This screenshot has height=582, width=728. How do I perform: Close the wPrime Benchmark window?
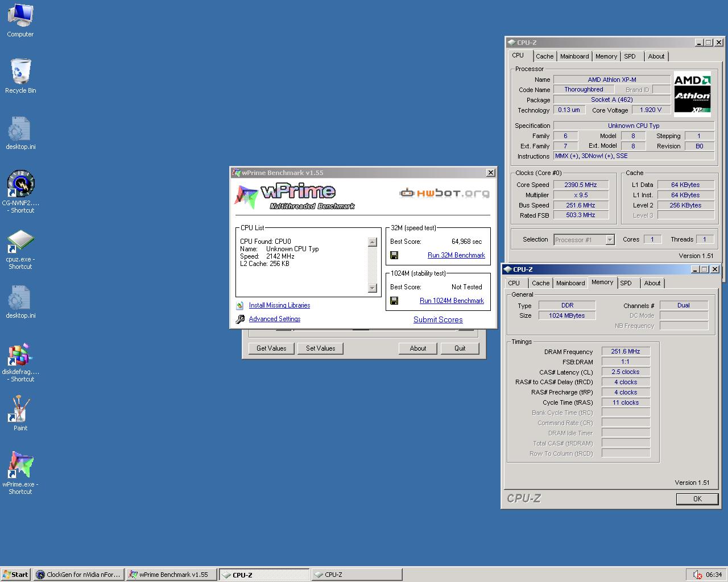[x=490, y=173]
